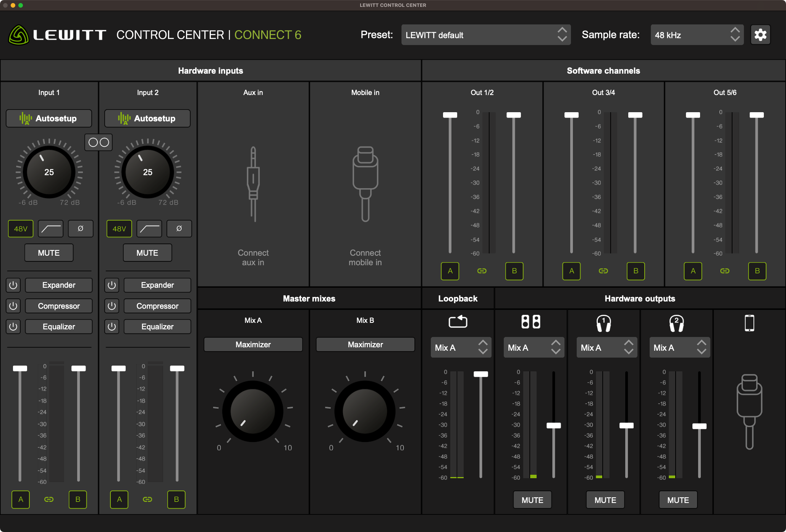786x532 pixels.
Task: Invert the phase on Input 1
Action: (x=81, y=229)
